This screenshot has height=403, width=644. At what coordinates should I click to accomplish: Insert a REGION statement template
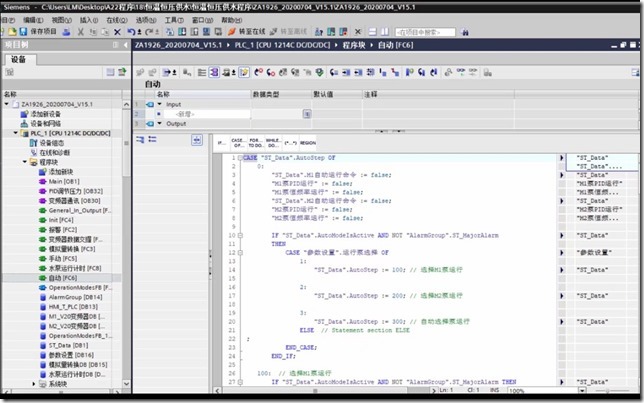pos(308,143)
